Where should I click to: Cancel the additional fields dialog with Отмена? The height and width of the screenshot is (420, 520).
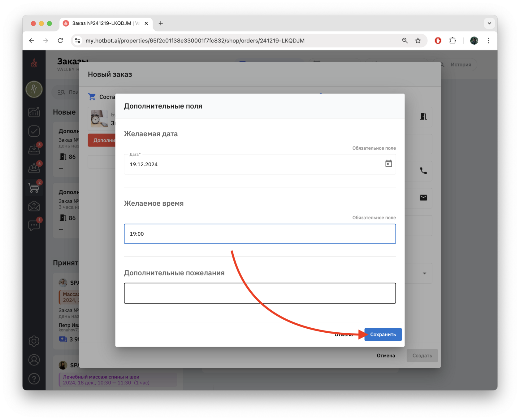tap(344, 335)
